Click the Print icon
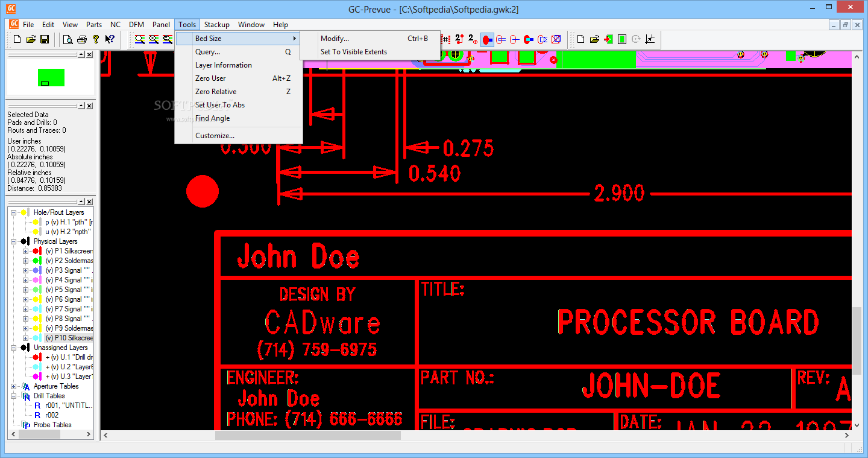 point(82,39)
